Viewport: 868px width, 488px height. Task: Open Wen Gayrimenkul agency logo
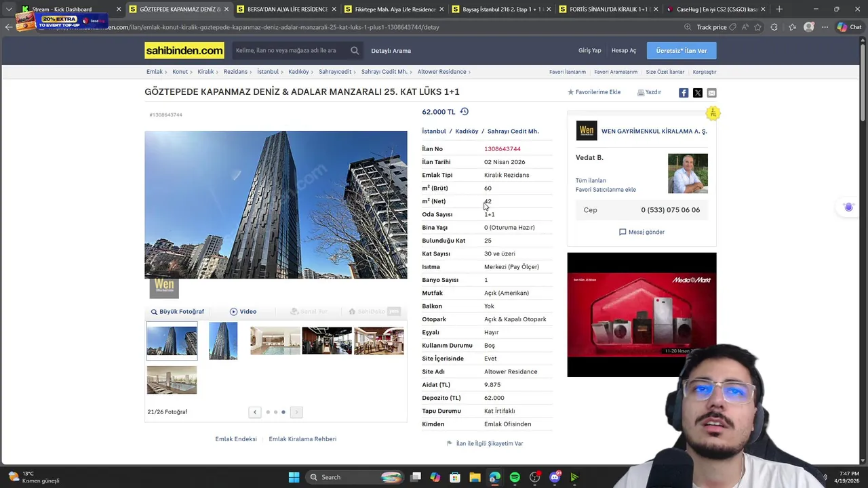click(x=587, y=131)
